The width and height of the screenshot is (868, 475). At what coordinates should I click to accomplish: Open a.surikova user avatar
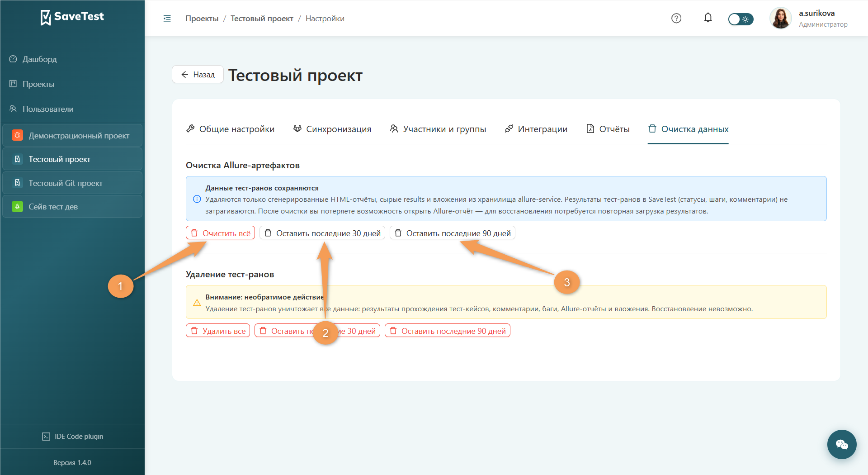pos(781,19)
